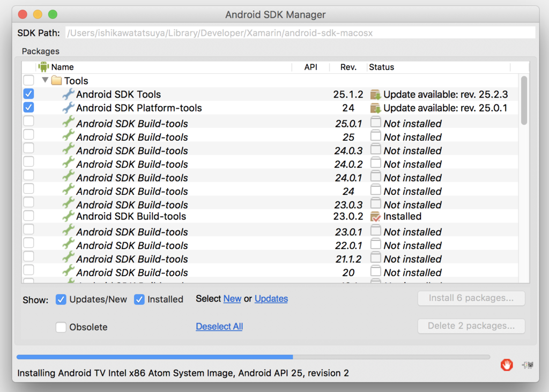Click the installation progress bar
This screenshot has width=549, height=392.
253,357
